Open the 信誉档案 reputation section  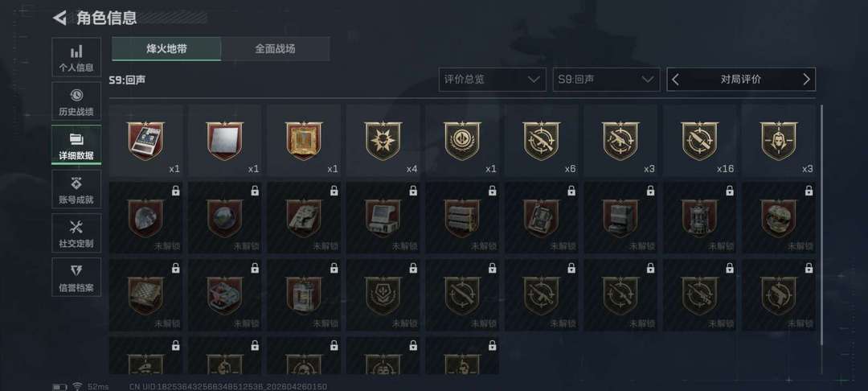click(76, 277)
